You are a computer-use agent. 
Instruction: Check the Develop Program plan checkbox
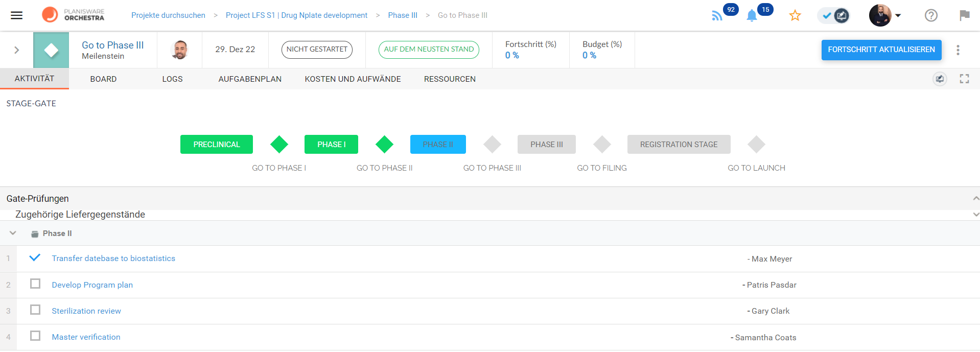pyautogui.click(x=35, y=284)
